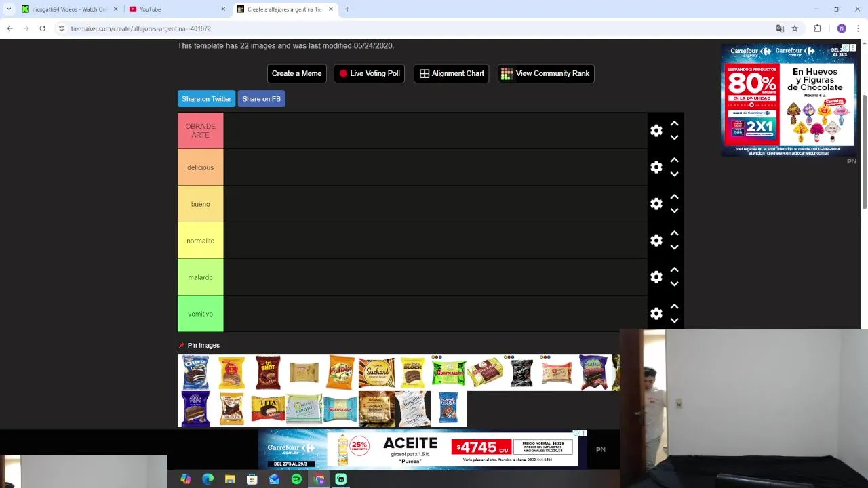
Task: Share on FB
Action: 261,99
